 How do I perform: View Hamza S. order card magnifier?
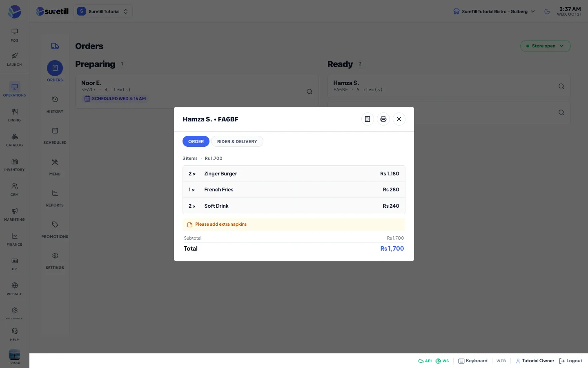(x=561, y=86)
